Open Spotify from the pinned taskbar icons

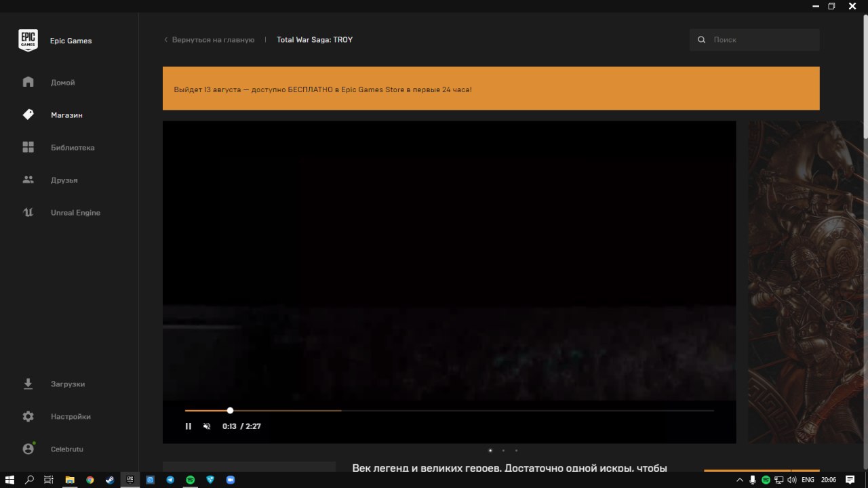click(x=191, y=480)
